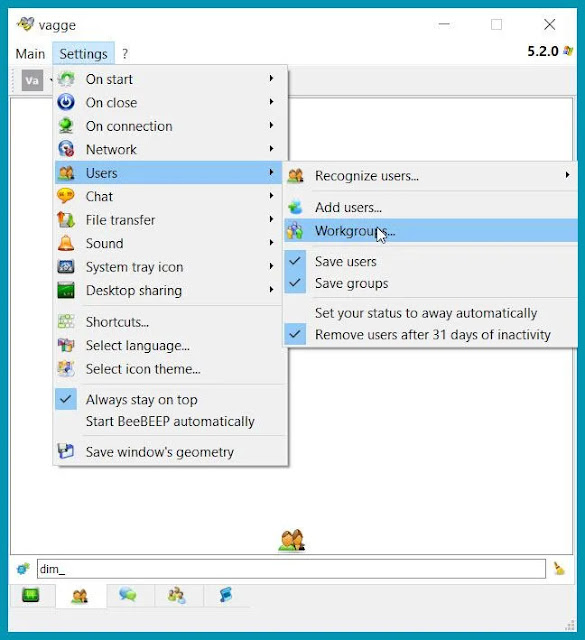The image size is (585, 640).
Task: Open the Main menu
Action: click(x=30, y=53)
